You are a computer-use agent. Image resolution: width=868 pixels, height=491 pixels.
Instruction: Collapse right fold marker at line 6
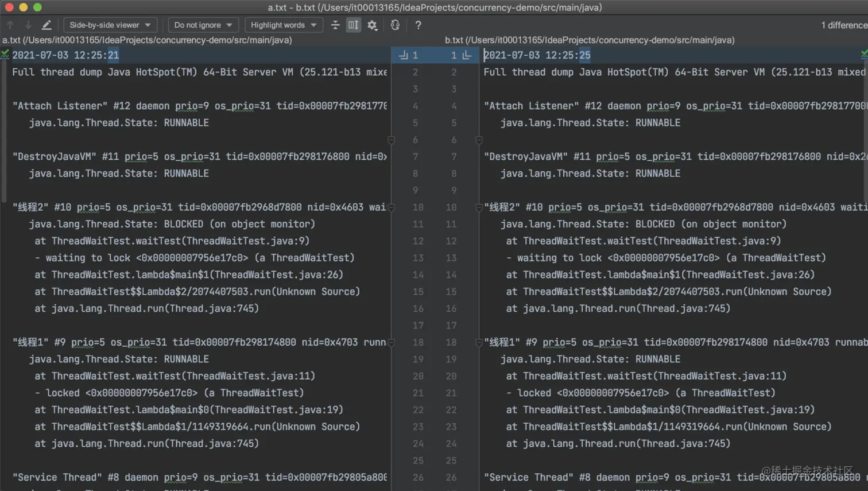(479, 140)
